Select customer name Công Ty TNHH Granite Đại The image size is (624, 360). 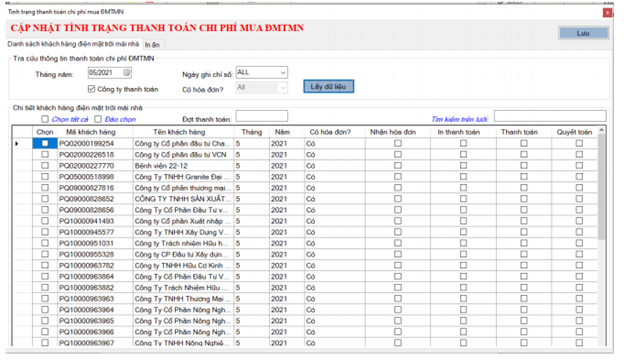(182, 177)
